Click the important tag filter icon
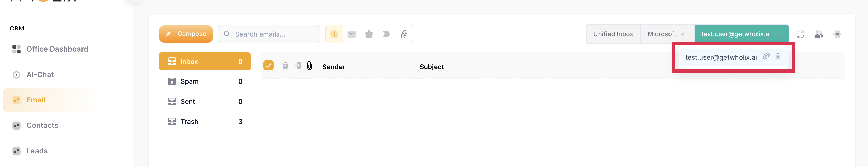 pyautogui.click(x=386, y=34)
